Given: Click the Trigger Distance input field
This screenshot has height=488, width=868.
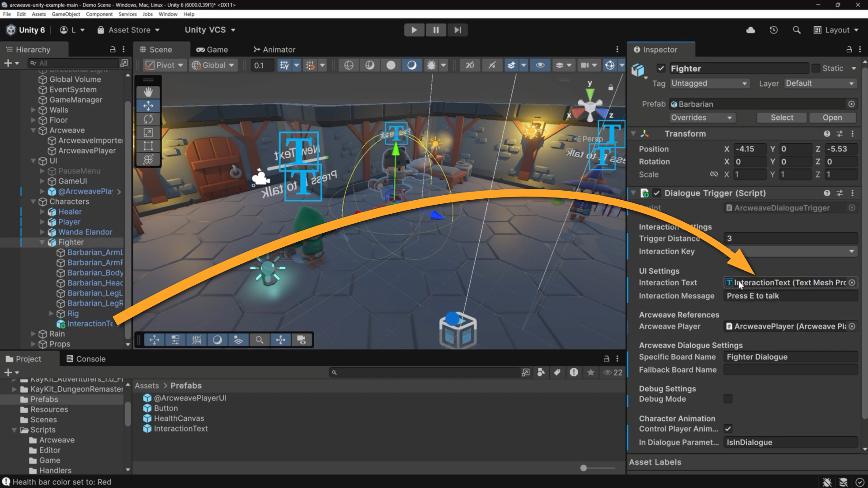Looking at the screenshot, I should [x=790, y=238].
